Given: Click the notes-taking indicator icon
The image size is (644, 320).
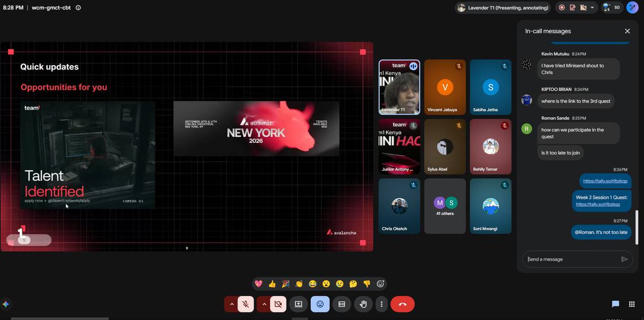Looking at the screenshot, I should [572, 8].
